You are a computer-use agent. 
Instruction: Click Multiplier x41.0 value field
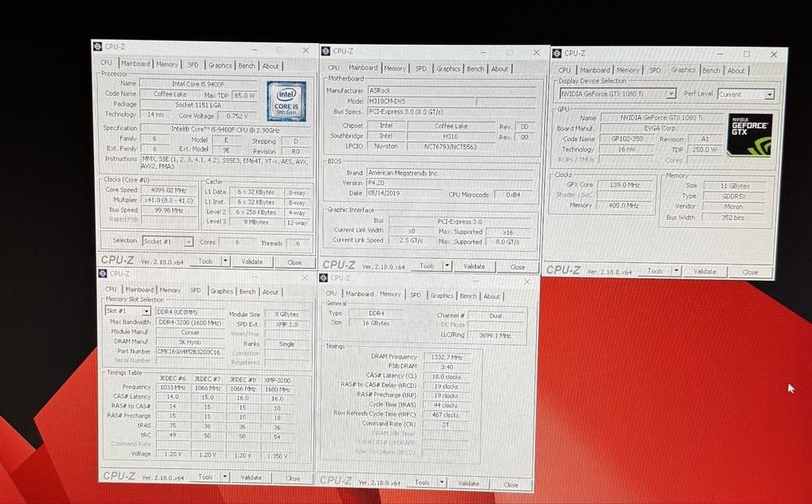coord(169,200)
